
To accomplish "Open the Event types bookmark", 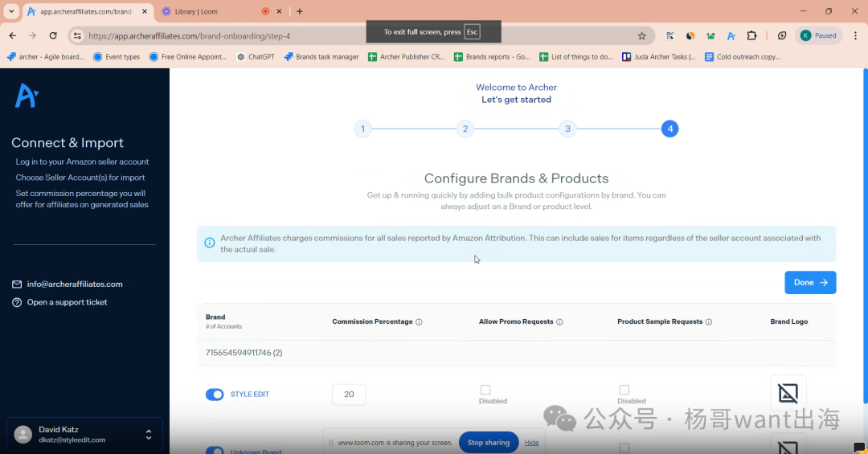I will [117, 56].
